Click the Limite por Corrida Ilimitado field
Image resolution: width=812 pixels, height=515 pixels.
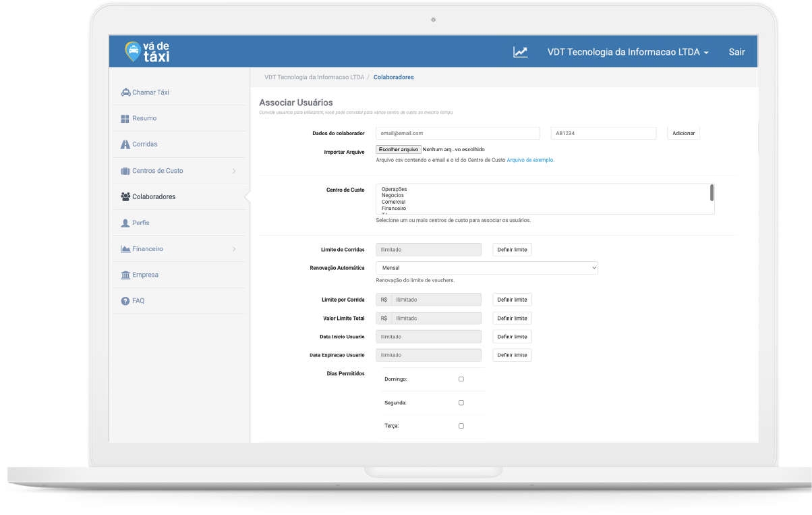pos(436,300)
